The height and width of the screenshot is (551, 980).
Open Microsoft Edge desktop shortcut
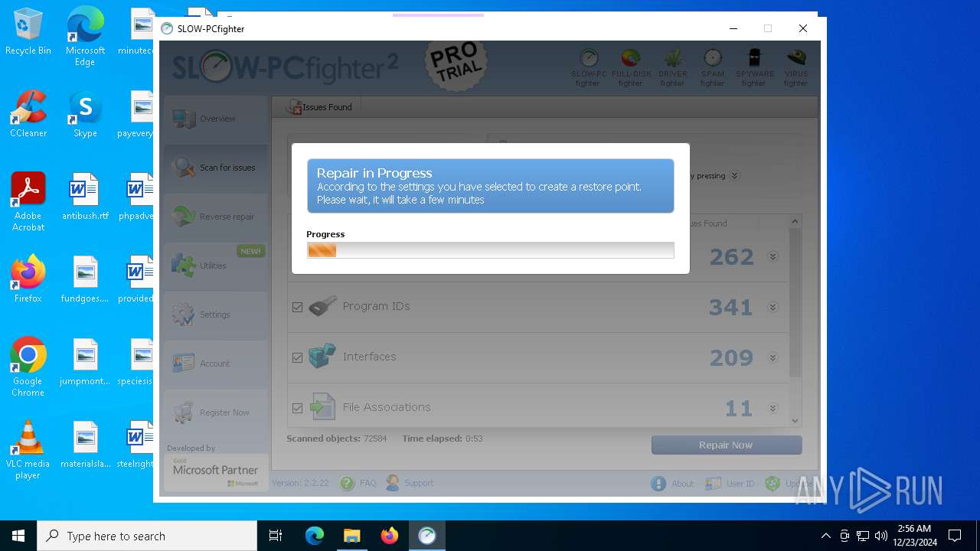[85, 37]
